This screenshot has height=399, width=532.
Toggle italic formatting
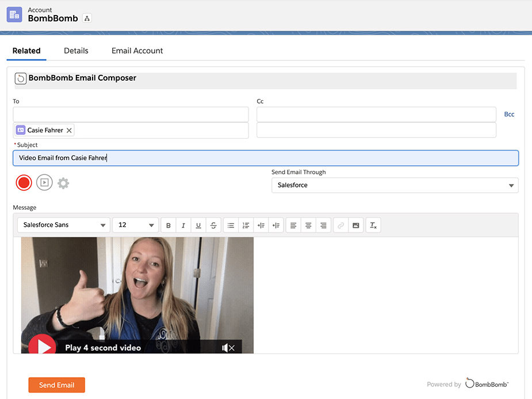(x=183, y=225)
